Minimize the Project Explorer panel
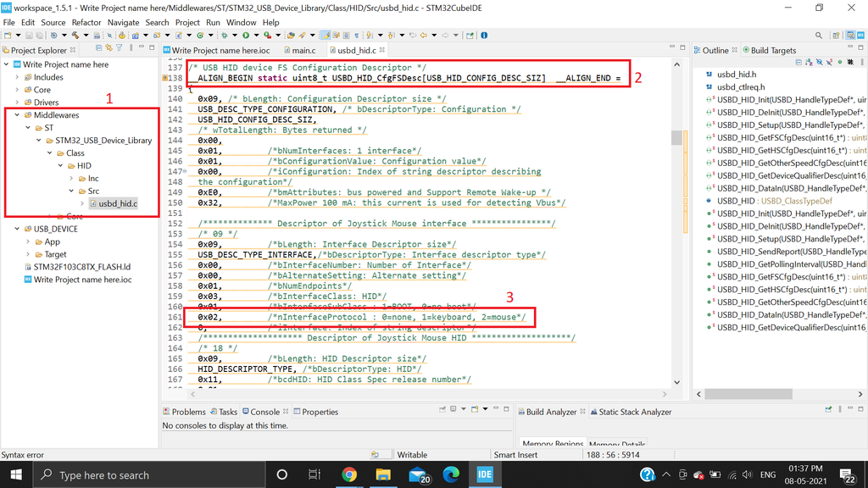 click(x=142, y=47)
